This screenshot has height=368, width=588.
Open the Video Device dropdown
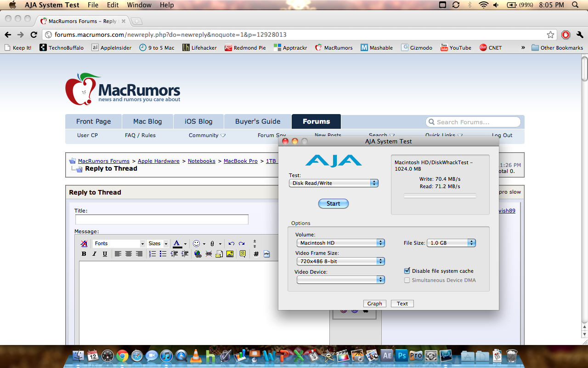click(x=340, y=280)
